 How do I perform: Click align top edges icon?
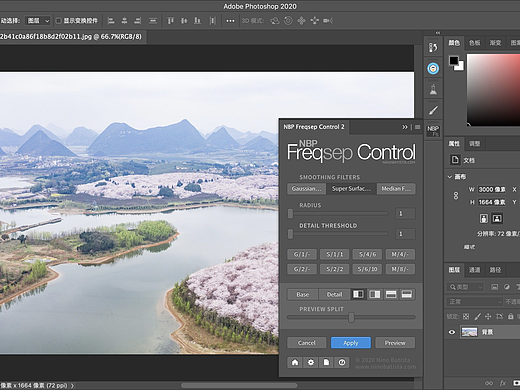coord(171,21)
